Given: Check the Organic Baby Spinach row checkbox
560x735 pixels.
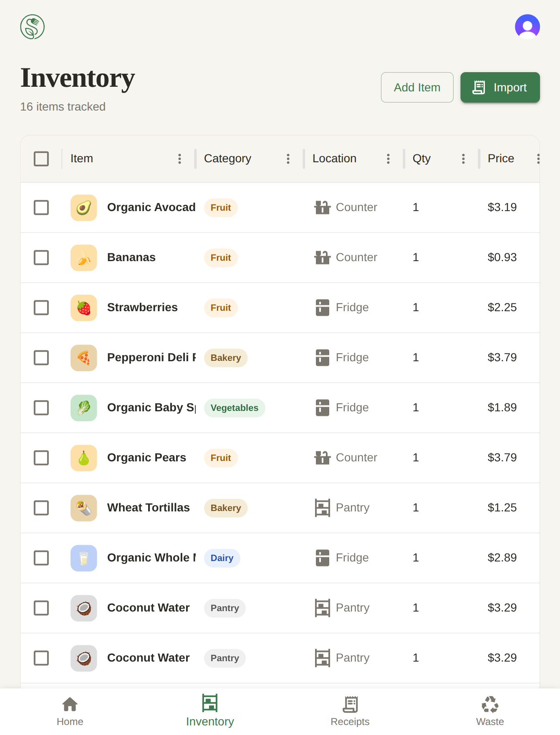Looking at the screenshot, I should [41, 408].
